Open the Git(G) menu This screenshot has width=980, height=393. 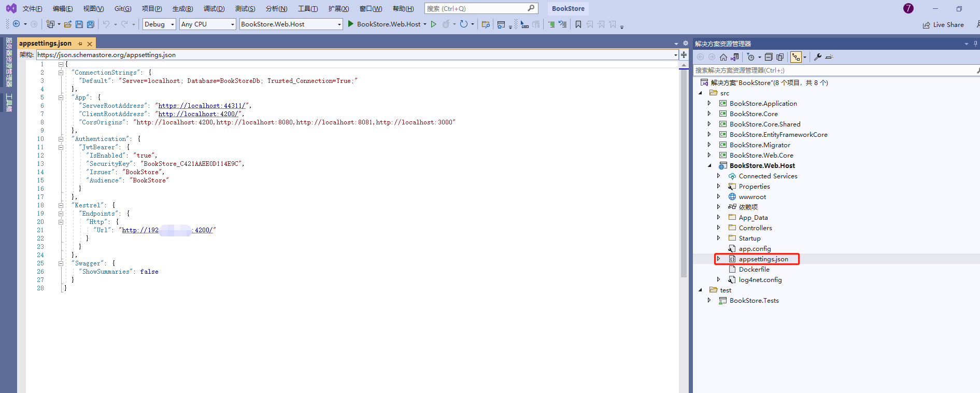(x=123, y=8)
